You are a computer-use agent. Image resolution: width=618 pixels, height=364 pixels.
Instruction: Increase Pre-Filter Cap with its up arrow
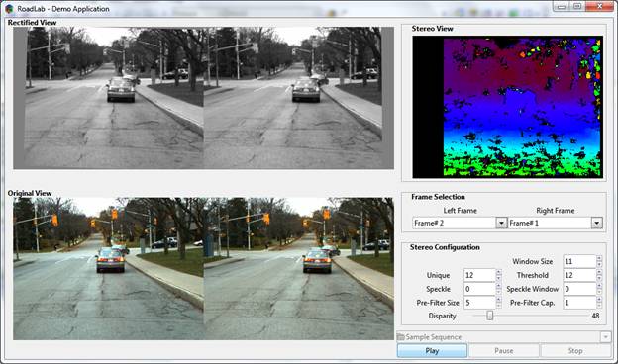[599, 300]
